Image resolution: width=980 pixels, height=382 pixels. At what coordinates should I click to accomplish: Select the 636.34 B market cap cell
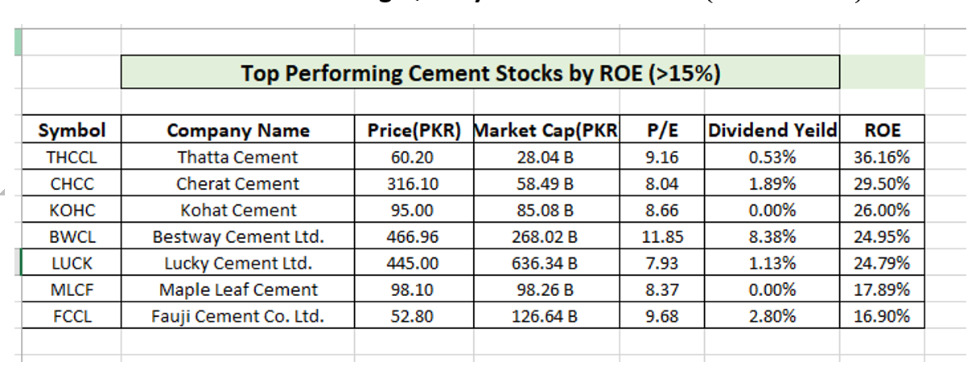pos(545,263)
